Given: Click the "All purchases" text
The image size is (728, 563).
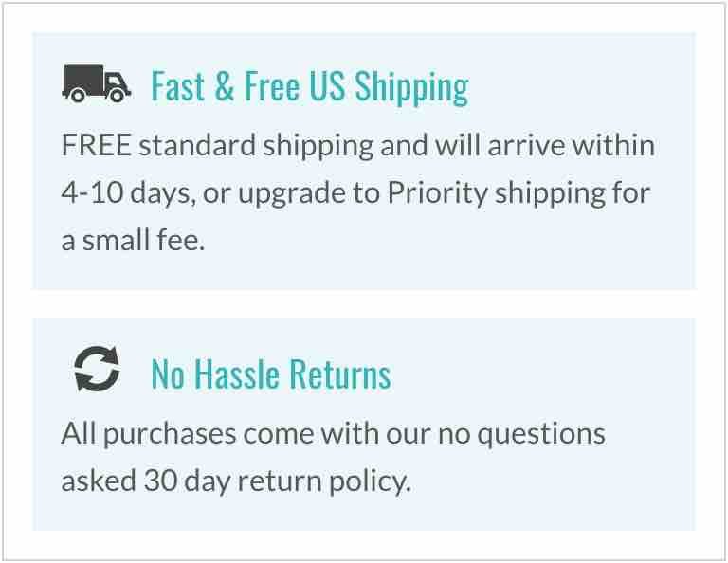Looking at the screenshot, I should 148,434.
